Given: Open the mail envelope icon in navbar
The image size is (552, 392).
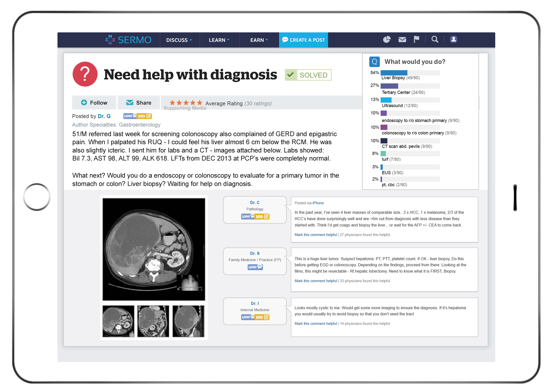Looking at the screenshot, I should coord(402,39).
